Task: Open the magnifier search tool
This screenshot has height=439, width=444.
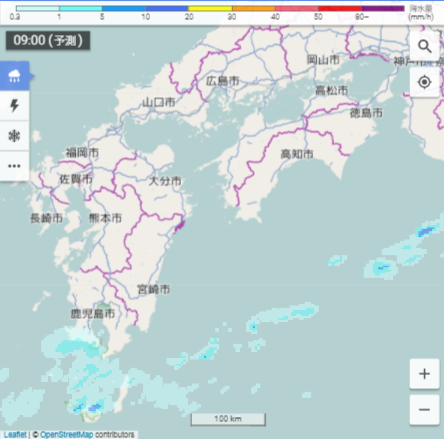Action: [424, 46]
